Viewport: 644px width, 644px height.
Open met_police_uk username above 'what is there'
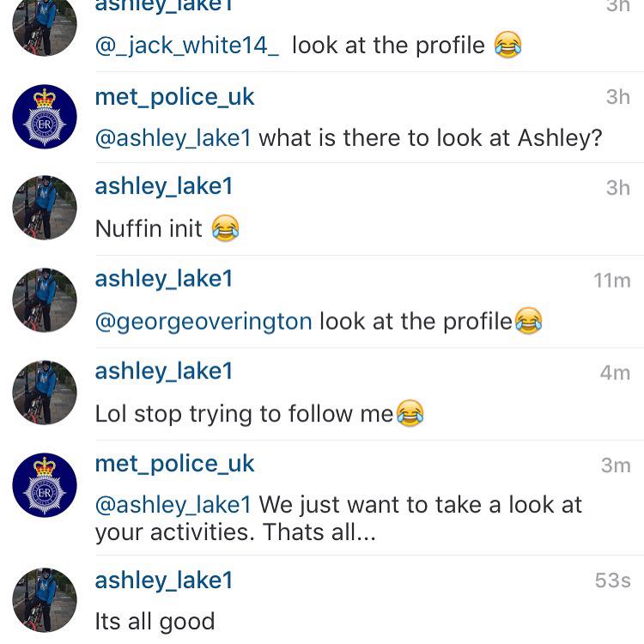[174, 98]
